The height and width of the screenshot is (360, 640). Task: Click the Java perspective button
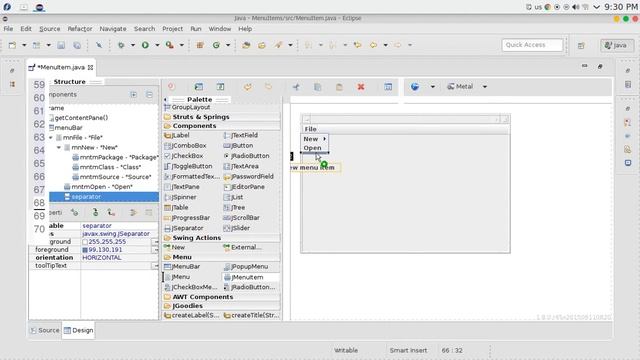pyautogui.click(x=617, y=45)
